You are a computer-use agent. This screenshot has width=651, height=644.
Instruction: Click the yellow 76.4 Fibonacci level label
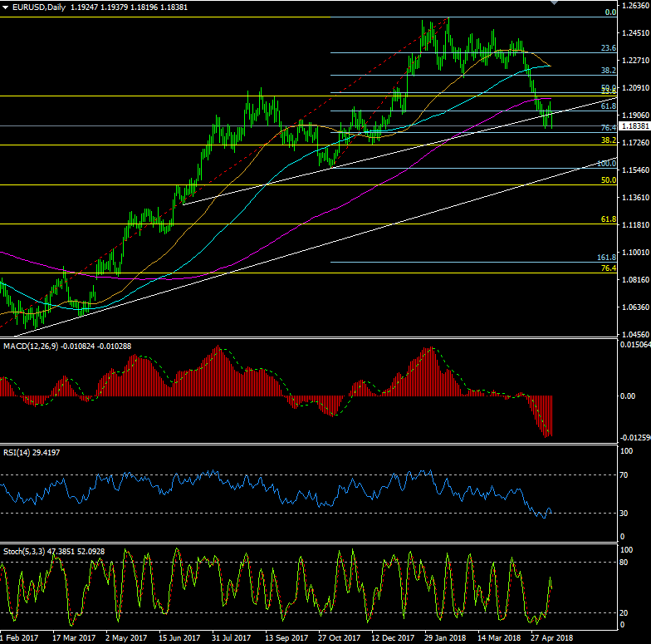point(608,268)
